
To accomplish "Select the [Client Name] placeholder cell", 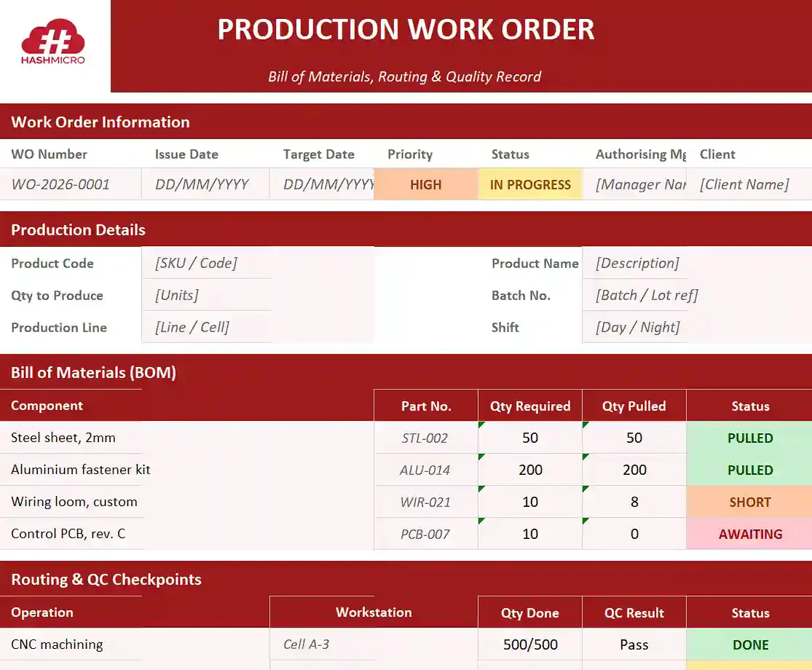I will pos(749,184).
